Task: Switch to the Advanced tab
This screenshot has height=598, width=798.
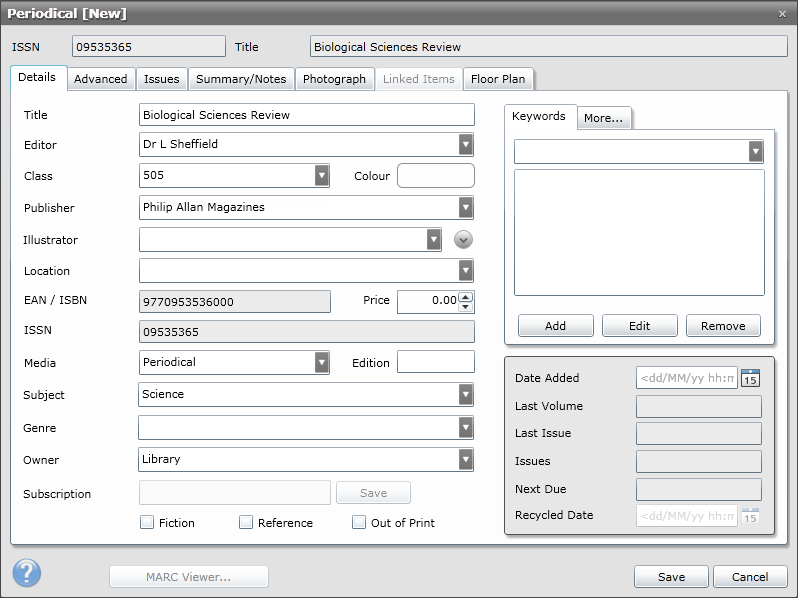Action: pyautogui.click(x=101, y=79)
